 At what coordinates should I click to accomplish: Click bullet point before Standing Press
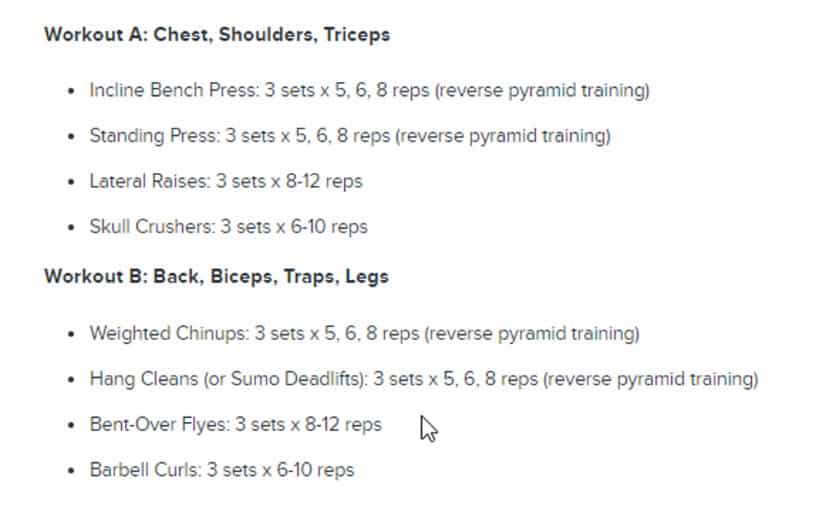pyautogui.click(x=72, y=137)
